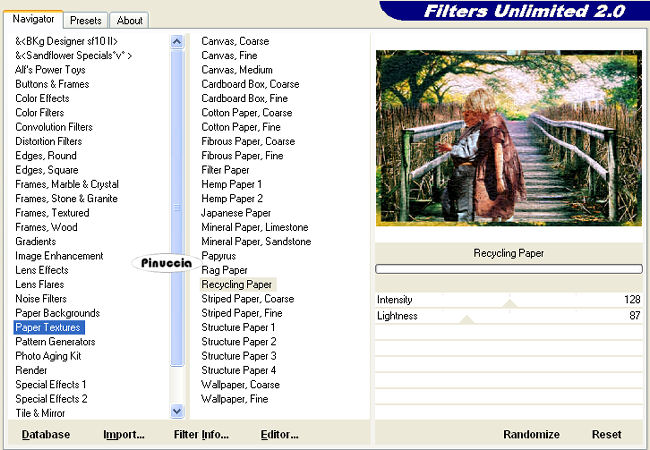The image size is (650, 450).
Task: Select the Lens Effects category
Action: click(41, 270)
